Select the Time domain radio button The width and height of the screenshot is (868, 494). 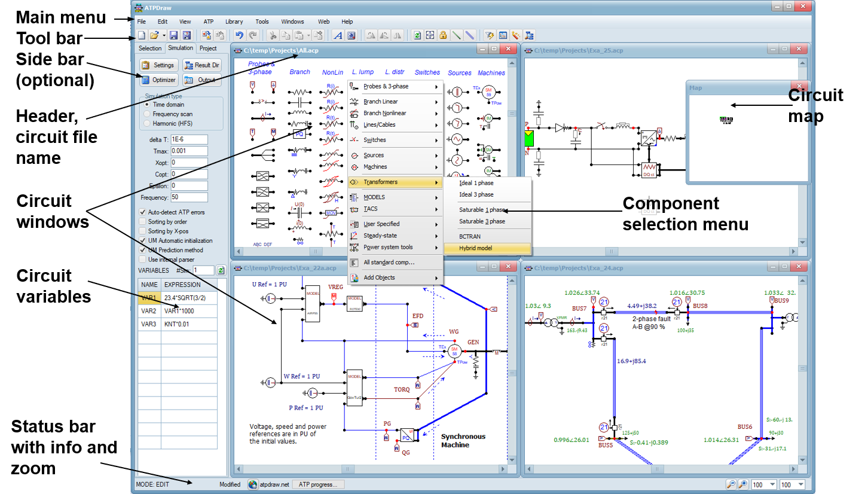tap(146, 104)
